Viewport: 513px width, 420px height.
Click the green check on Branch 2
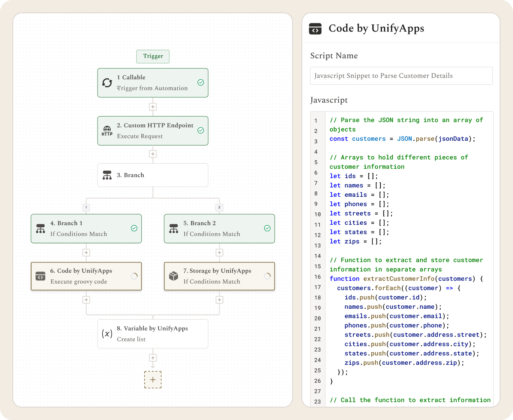click(x=267, y=228)
